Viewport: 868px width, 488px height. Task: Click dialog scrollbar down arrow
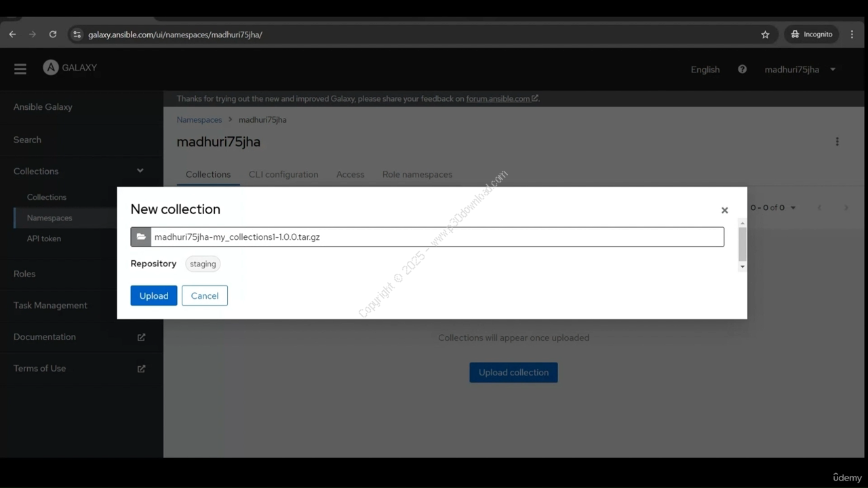(x=743, y=266)
